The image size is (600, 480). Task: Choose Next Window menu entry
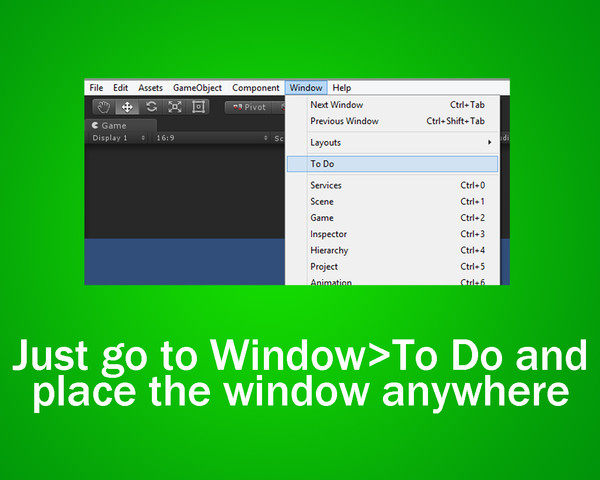[x=393, y=105]
